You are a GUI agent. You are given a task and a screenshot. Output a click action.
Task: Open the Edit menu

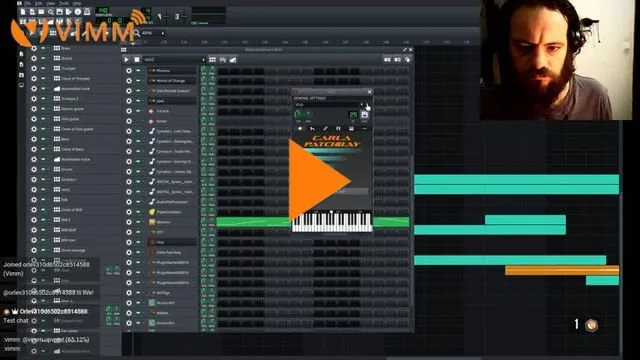click(39, 3)
